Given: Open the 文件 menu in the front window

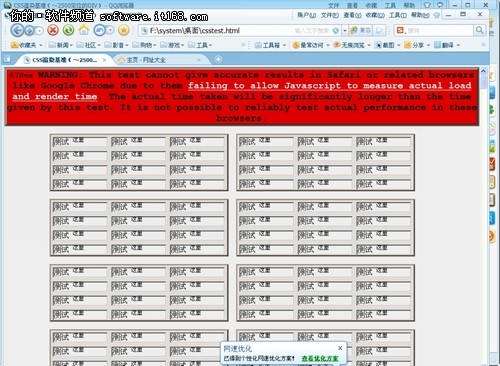Looking at the screenshot, I should [330, 15].
